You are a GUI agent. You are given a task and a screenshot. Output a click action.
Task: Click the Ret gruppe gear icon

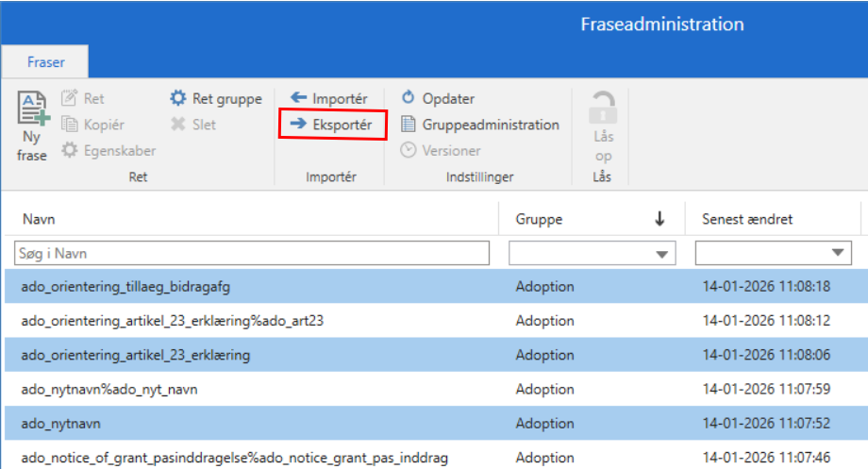pos(177,98)
